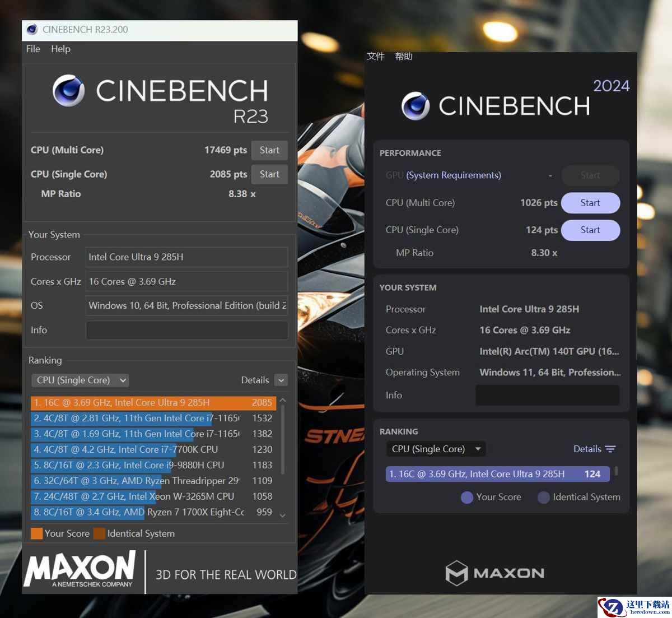Start CPU Multi Core test in R23

point(269,150)
